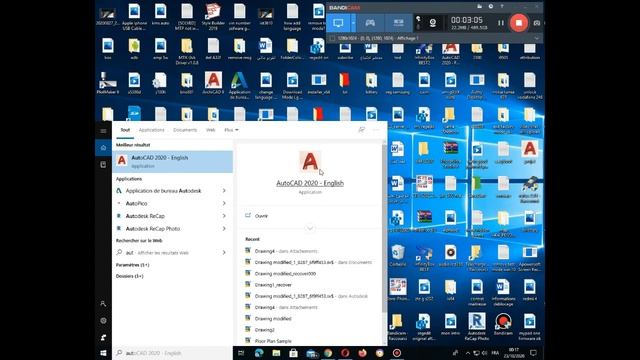Select the Autodesk ReCap Photo desktop shortcut

477,327
